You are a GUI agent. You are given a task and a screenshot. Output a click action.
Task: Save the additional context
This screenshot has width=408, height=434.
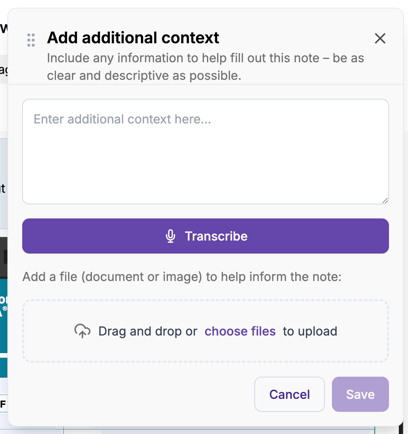tap(360, 394)
